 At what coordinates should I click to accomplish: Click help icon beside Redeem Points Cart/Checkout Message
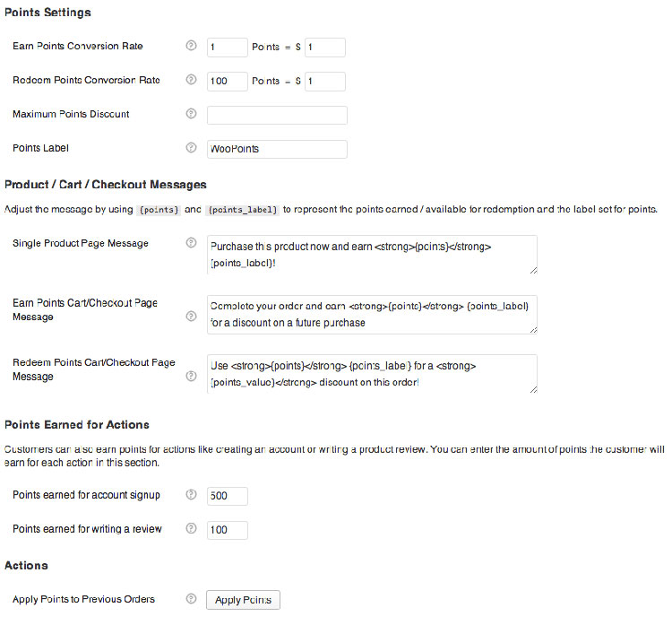pyautogui.click(x=191, y=376)
